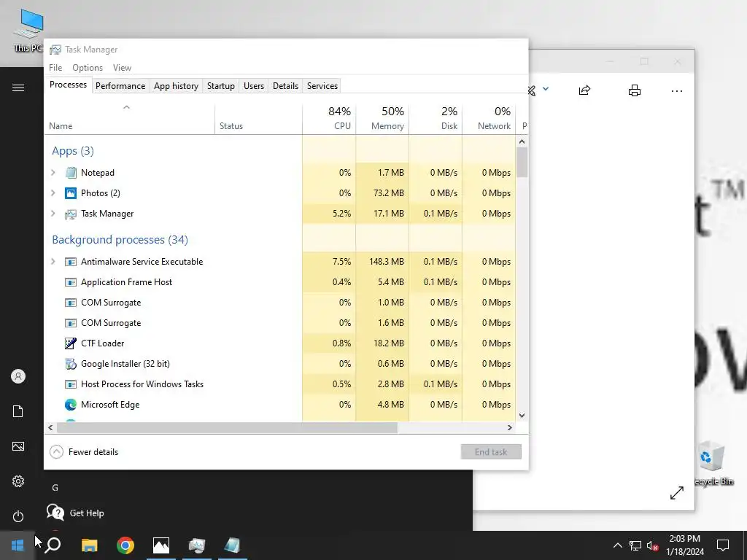Click sort arrow above the Name column
This screenshot has width=747, height=560.
(x=126, y=108)
